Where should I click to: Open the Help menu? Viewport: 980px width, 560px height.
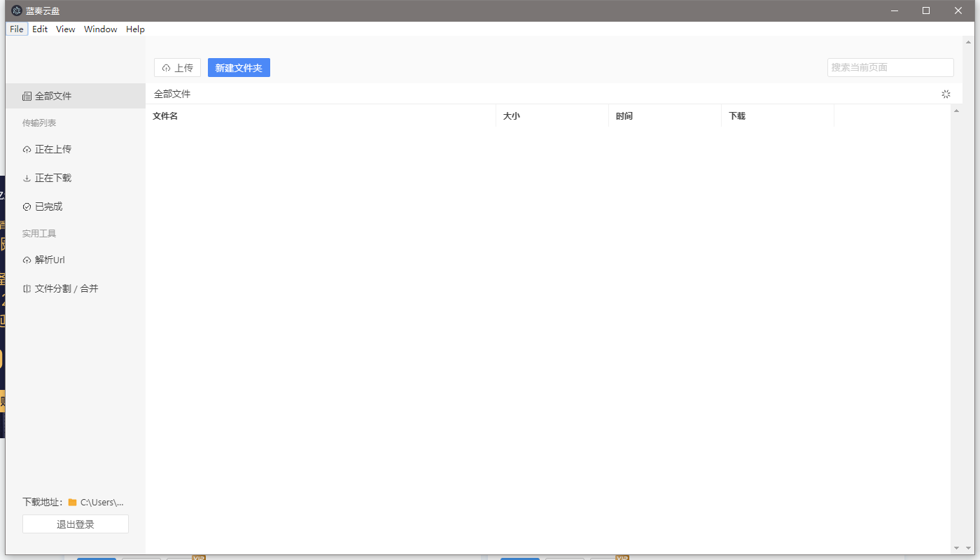(x=135, y=29)
